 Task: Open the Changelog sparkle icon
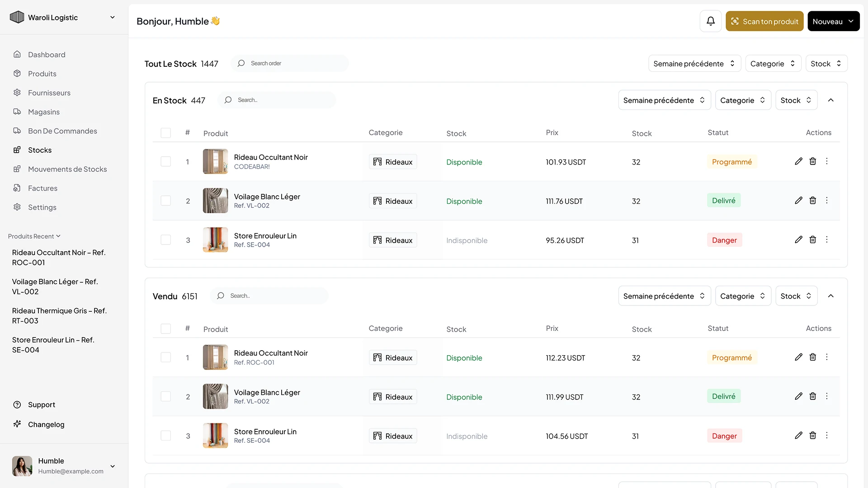[17, 424]
